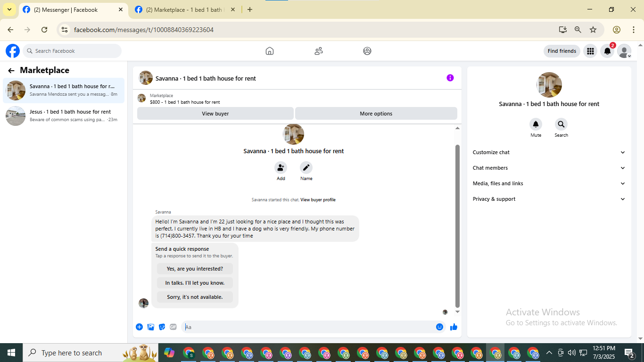644x362 pixels.
Task: Click the Facebook logo
Action: click(x=13, y=51)
